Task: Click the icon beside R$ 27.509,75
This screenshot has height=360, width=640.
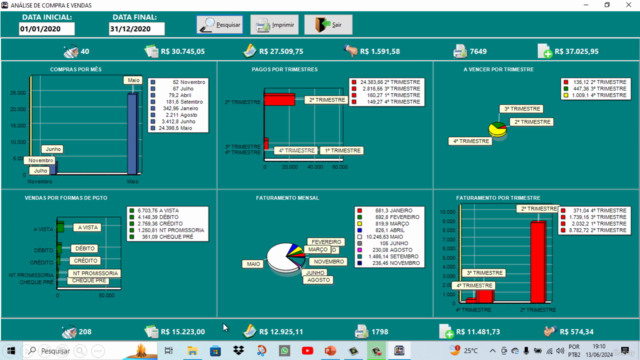Action: pos(249,51)
